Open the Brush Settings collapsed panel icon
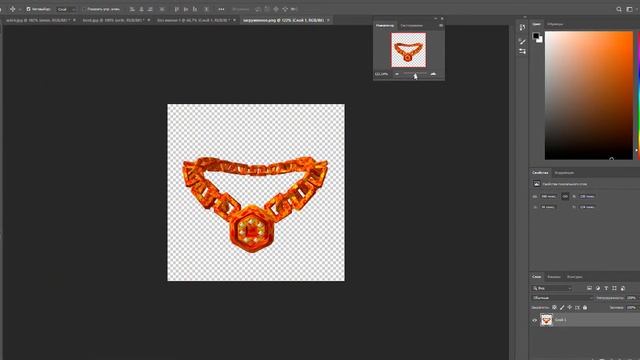 [x=522, y=41]
